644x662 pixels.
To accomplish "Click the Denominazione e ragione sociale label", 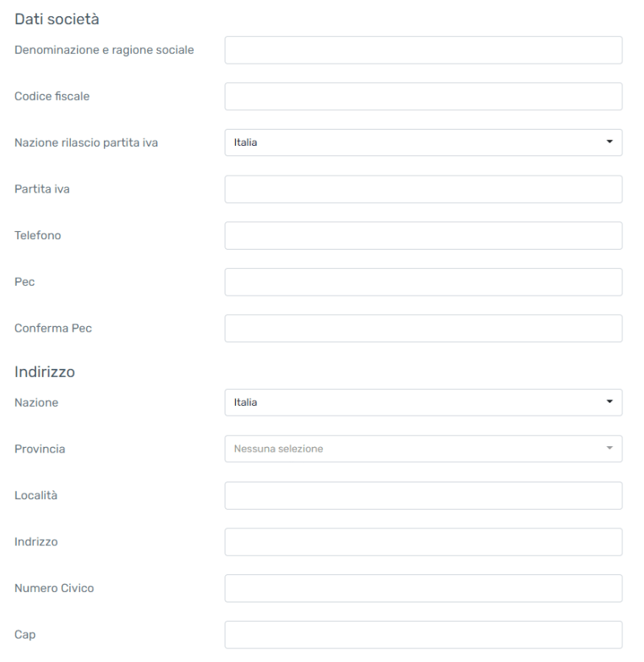I will (x=104, y=50).
